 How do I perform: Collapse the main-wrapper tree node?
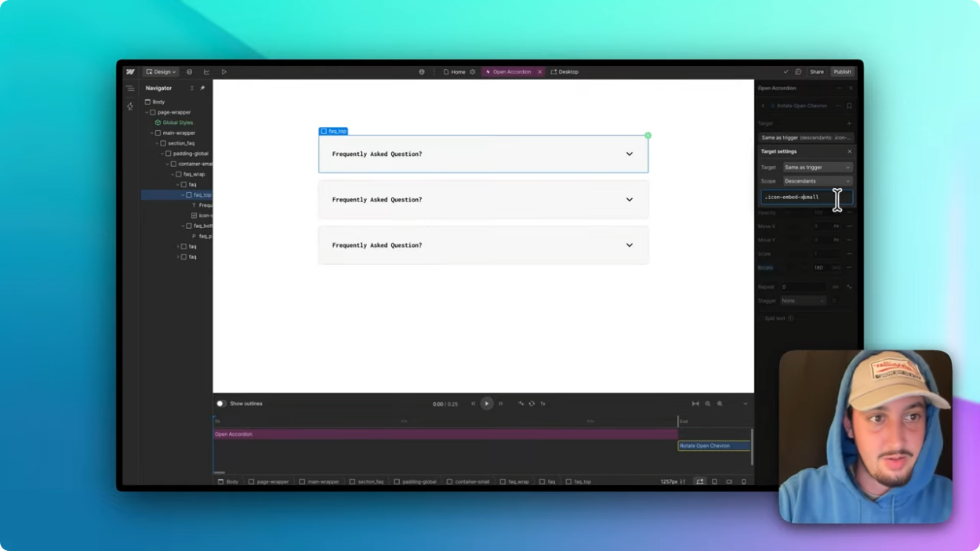(x=152, y=133)
